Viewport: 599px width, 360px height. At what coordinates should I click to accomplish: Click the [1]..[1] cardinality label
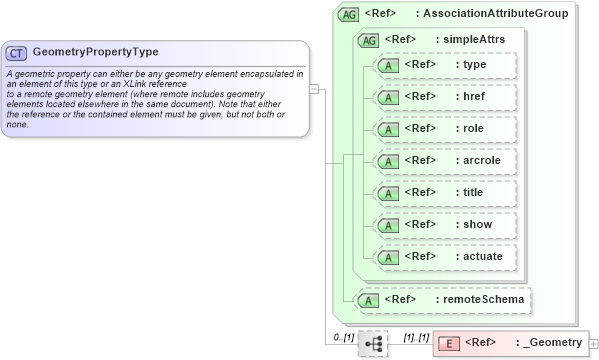click(x=416, y=337)
